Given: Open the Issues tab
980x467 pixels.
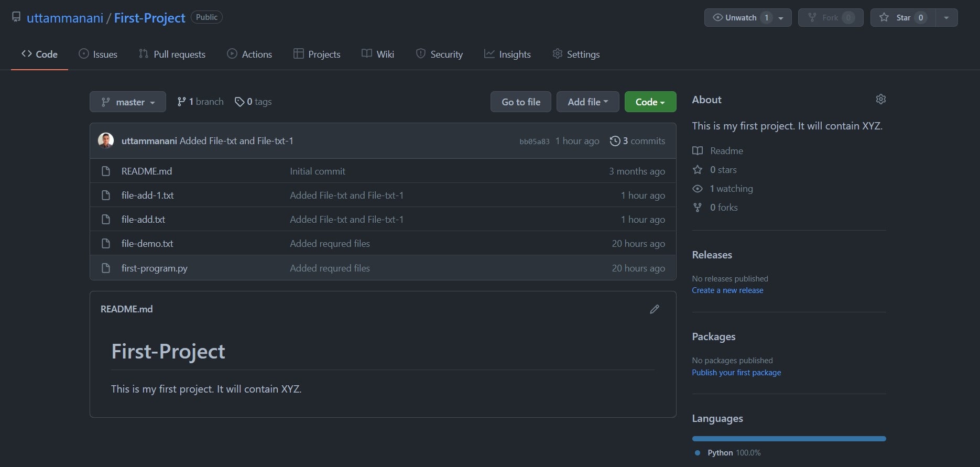Looking at the screenshot, I should tap(98, 54).
